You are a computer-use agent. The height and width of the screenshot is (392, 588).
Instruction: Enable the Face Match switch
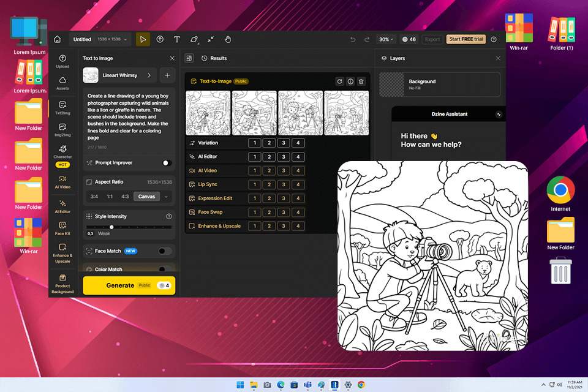point(165,251)
